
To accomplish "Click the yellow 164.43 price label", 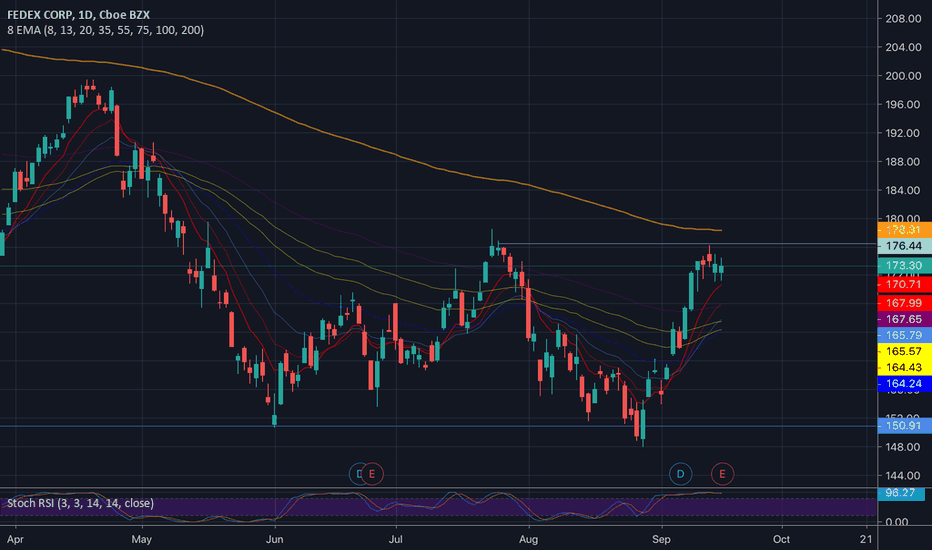I will [x=904, y=367].
